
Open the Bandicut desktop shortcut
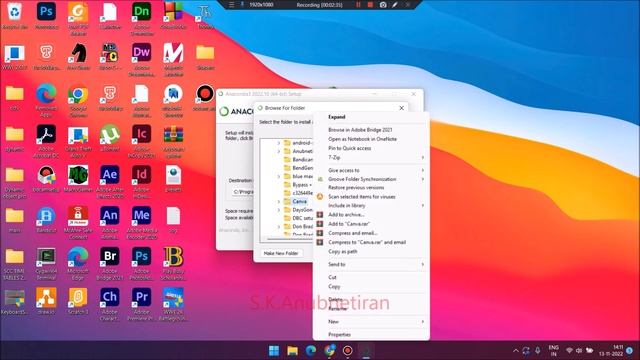pos(46,216)
